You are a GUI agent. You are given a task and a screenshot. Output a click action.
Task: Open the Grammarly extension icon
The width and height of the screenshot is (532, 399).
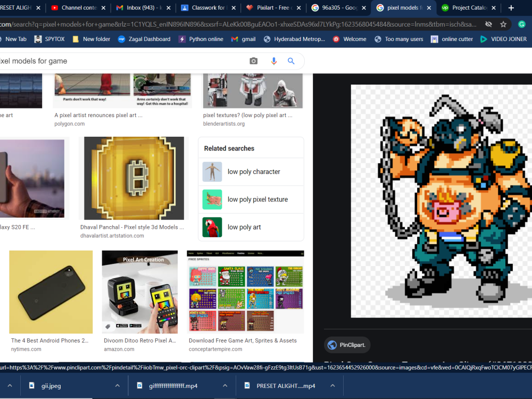[x=522, y=24]
